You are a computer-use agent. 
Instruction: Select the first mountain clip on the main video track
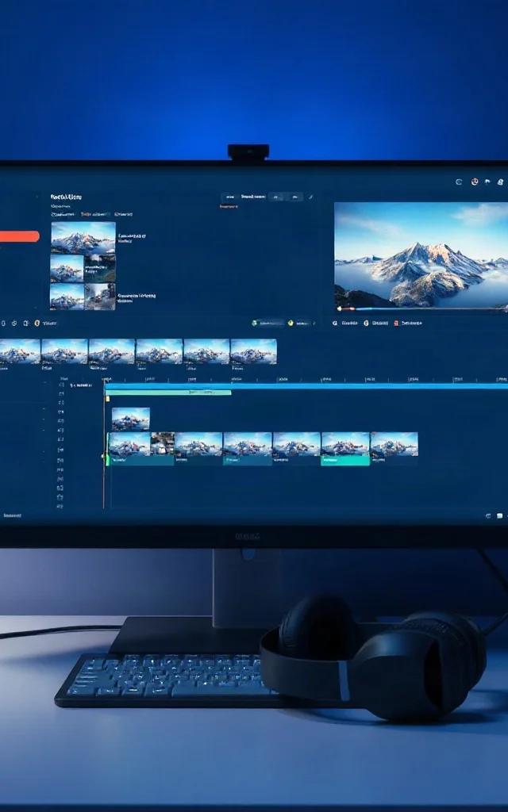coord(129,444)
